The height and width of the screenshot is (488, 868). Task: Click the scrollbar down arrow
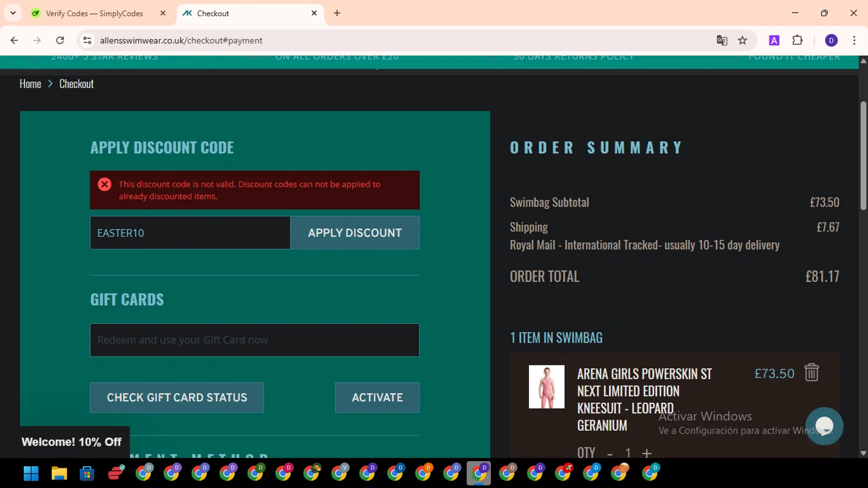[x=863, y=453]
